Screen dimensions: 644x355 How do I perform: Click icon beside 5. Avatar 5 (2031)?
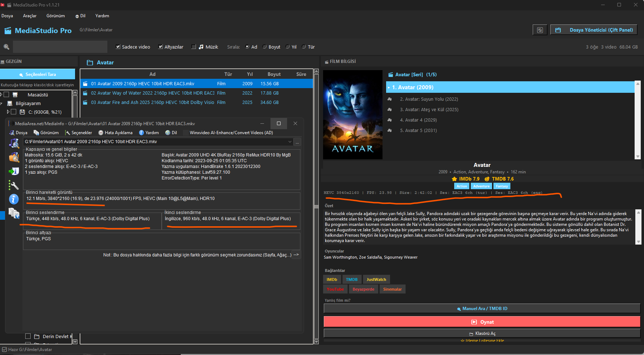tap(389, 131)
